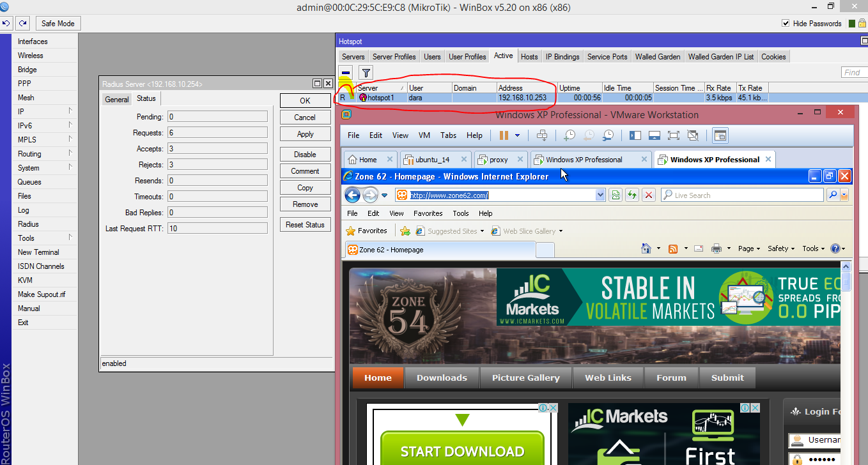868x465 pixels.
Task: Click VMware thumbnail bar icon
Action: 654,135
